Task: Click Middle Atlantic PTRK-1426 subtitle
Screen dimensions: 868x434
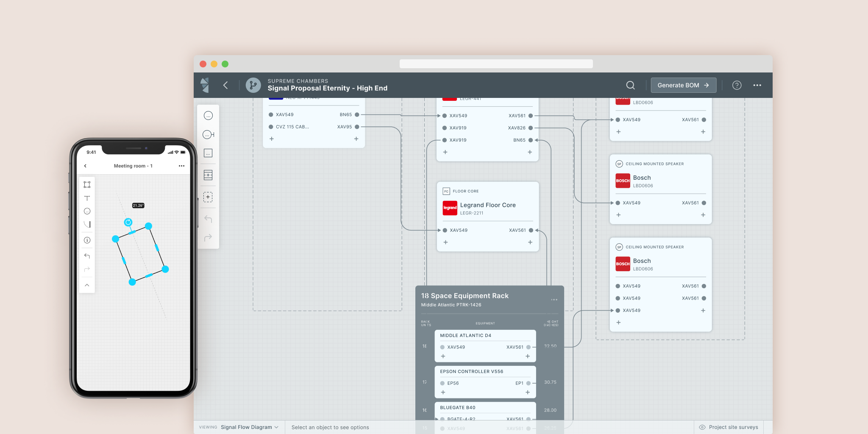Action: (x=451, y=305)
